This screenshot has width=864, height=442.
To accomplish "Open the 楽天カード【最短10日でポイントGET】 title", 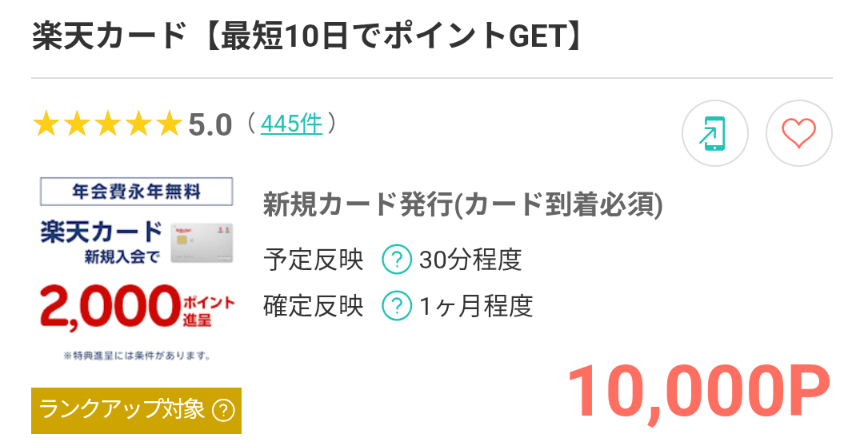I will 306,37.
